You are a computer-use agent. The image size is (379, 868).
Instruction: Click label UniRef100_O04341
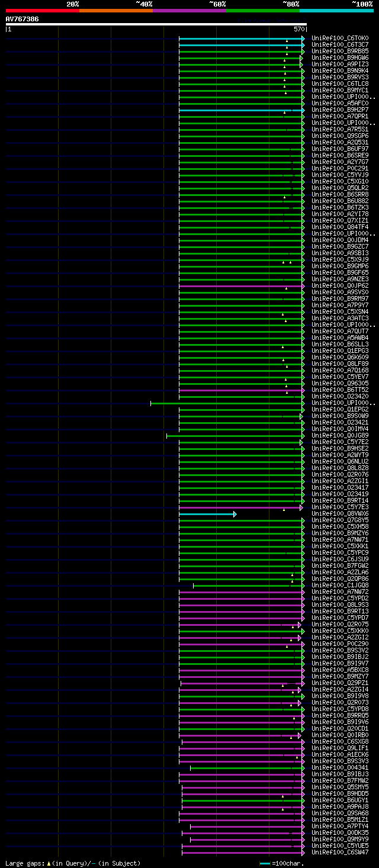340,768
